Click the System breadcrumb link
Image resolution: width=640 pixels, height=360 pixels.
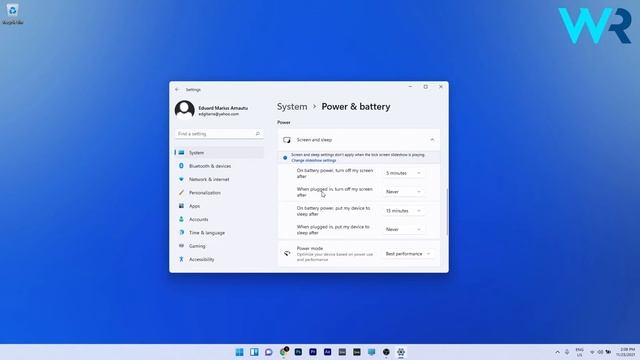(x=292, y=107)
